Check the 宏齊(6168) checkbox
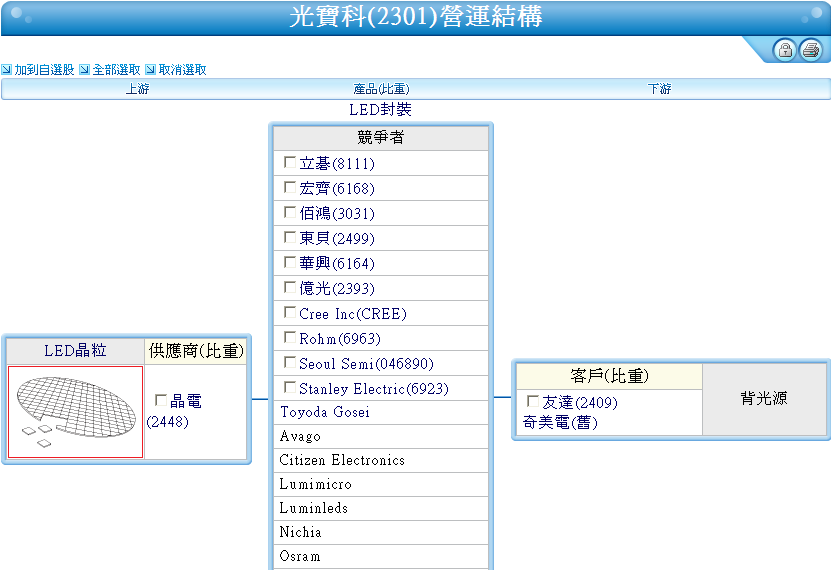The width and height of the screenshot is (831, 570). 290,187
